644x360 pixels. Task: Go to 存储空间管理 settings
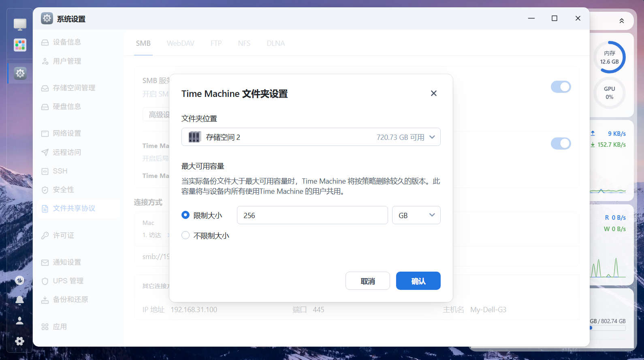(x=79, y=88)
